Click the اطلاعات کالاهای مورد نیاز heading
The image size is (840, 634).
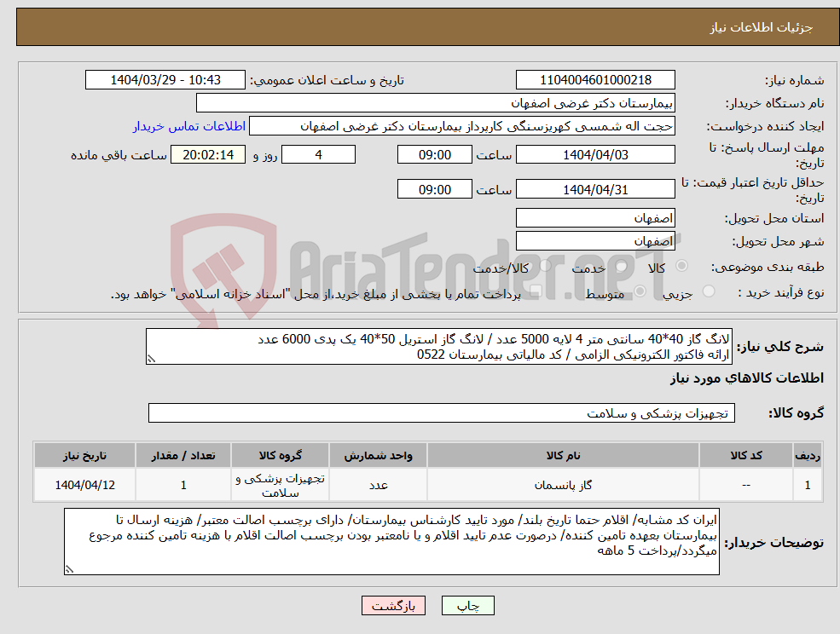click(747, 378)
